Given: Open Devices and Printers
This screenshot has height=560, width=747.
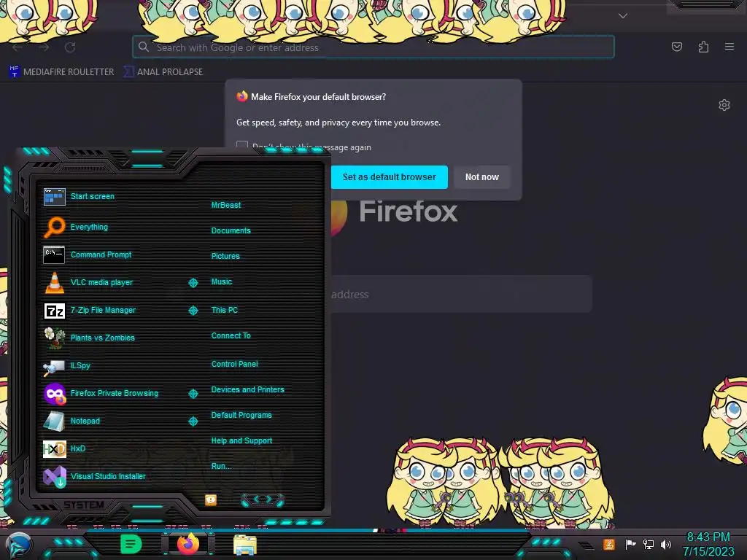Looking at the screenshot, I should tap(247, 389).
